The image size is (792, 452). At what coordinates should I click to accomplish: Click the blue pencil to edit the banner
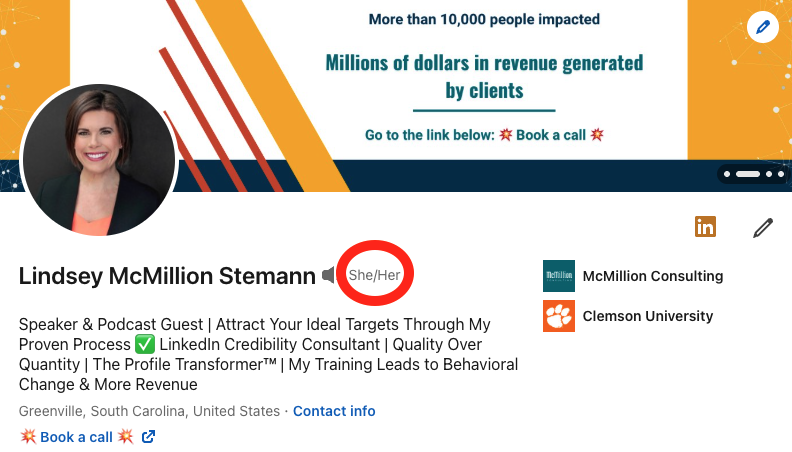point(763,27)
